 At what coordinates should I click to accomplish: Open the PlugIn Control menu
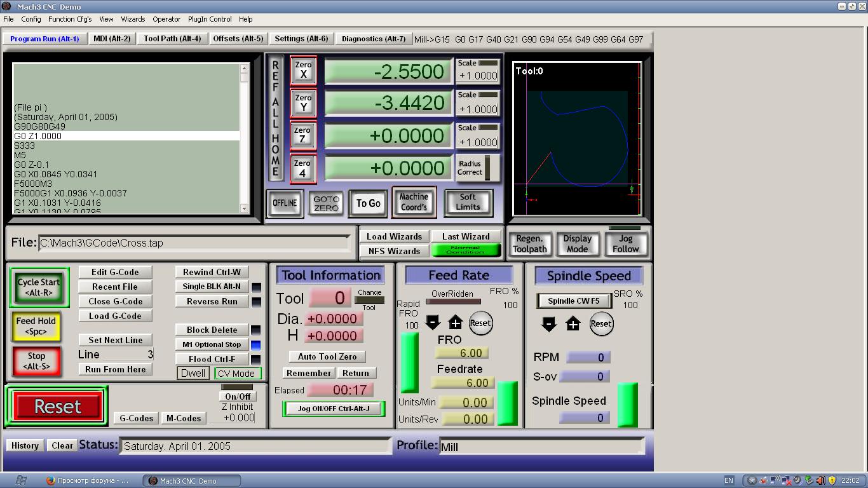pos(210,19)
